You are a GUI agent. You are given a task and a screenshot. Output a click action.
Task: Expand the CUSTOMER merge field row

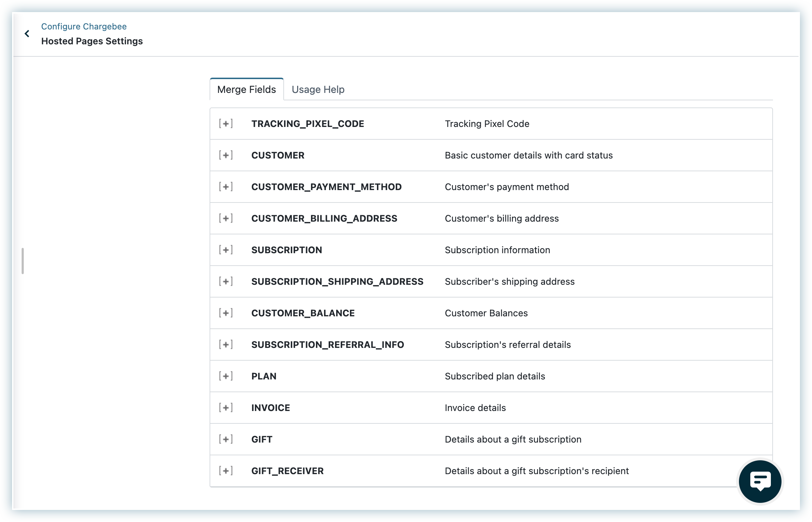click(x=226, y=155)
